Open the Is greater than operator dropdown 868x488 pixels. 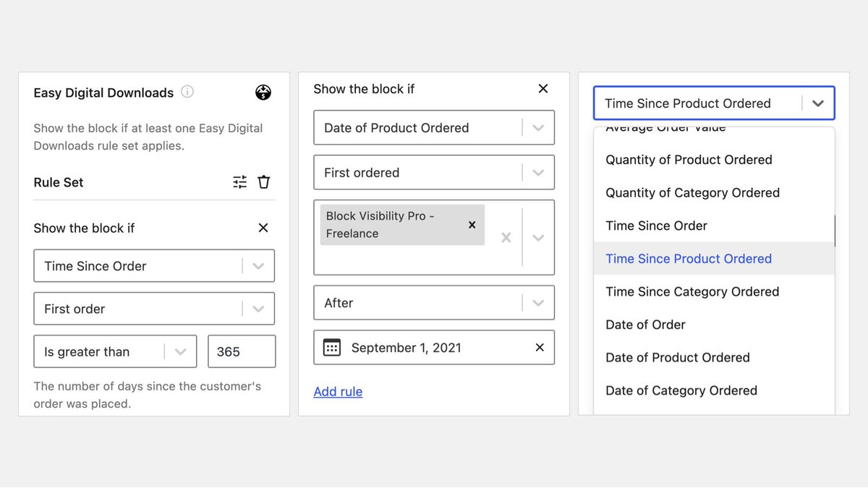115,352
